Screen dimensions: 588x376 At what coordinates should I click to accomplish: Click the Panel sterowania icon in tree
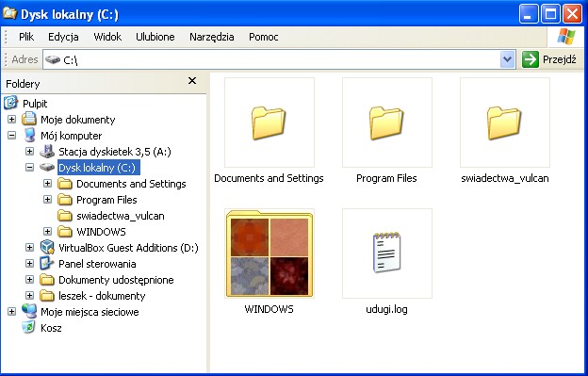point(47,264)
